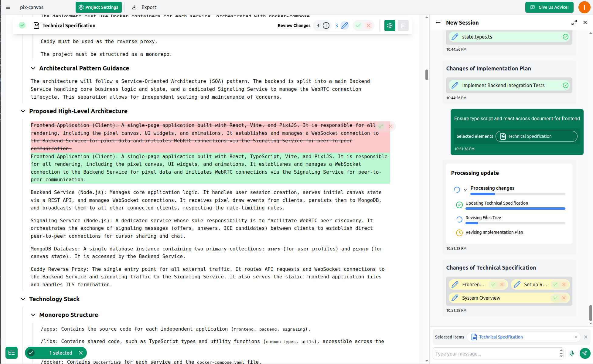Open the outline list icon at bottom-left
This screenshot has width=593, height=364.
click(x=12, y=353)
